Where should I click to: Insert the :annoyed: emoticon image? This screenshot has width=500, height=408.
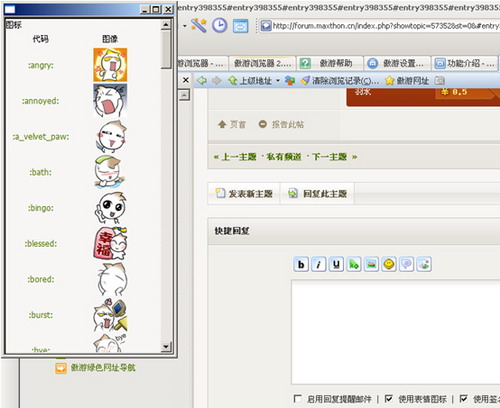click(110, 101)
